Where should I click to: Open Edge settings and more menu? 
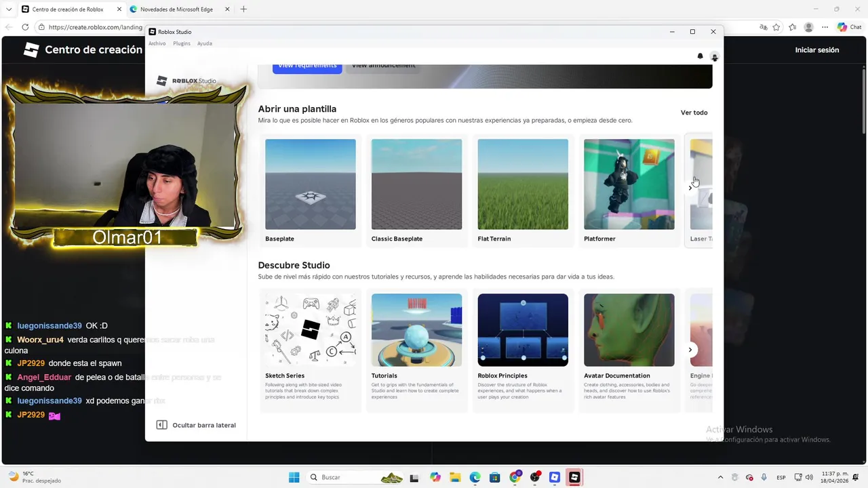825,27
